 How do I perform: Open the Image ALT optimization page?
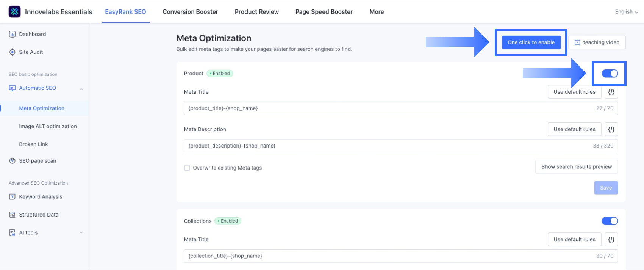pyautogui.click(x=48, y=126)
